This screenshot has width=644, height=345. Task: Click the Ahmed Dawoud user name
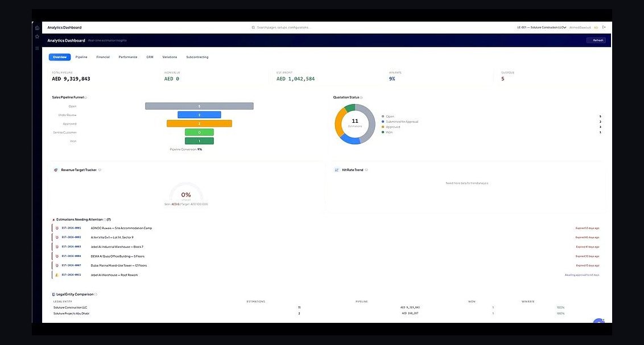pyautogui.click(x=580, y=27)
